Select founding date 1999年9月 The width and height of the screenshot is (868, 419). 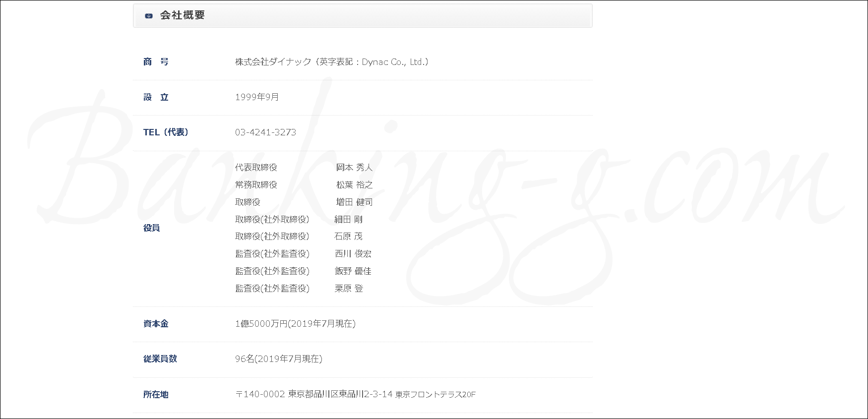point(257,97)
